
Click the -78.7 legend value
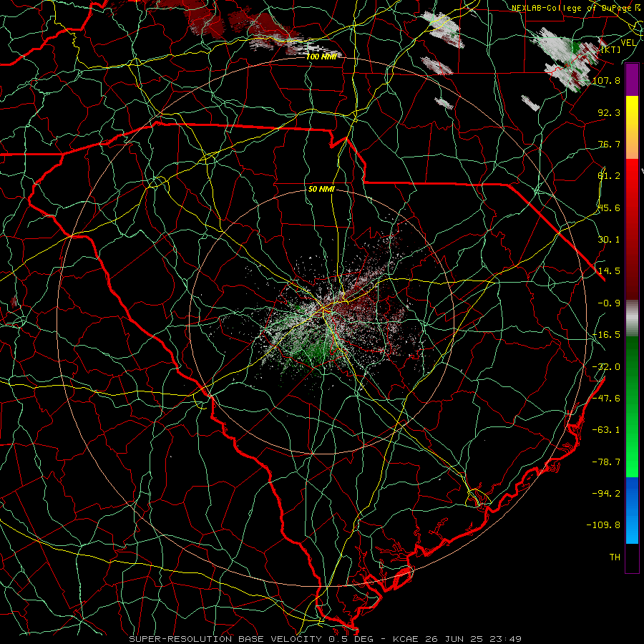606,462
